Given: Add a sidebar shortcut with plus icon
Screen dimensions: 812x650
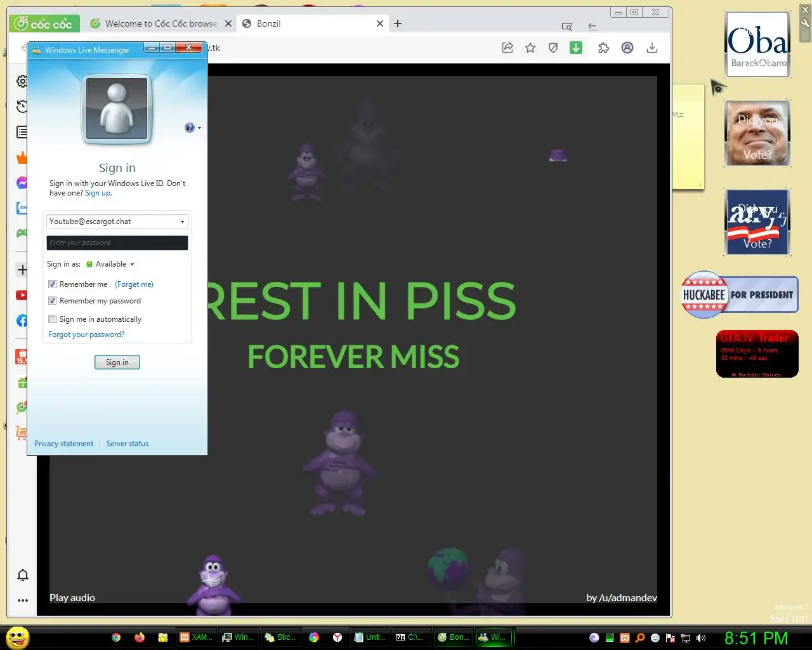Looking at the screenshot, I should coord(22,270).
